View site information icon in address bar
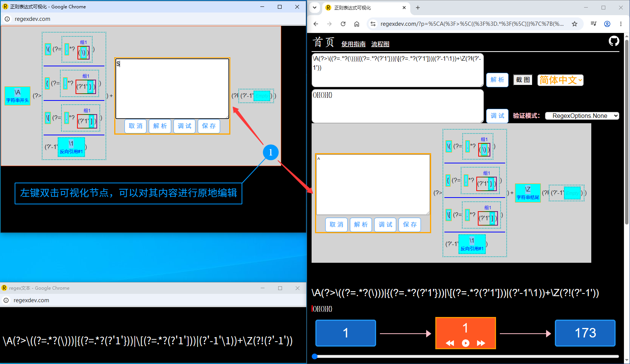 point(373,24)
